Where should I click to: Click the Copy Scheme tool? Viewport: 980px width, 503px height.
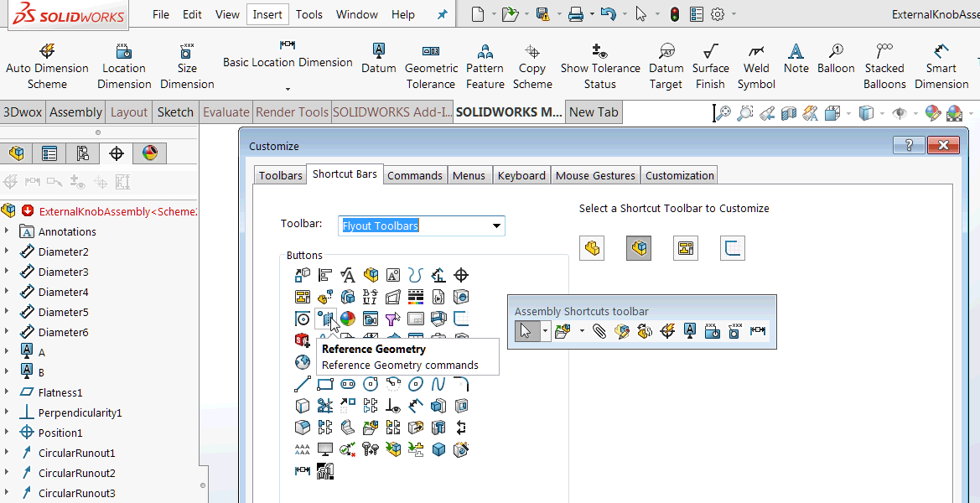531,67
